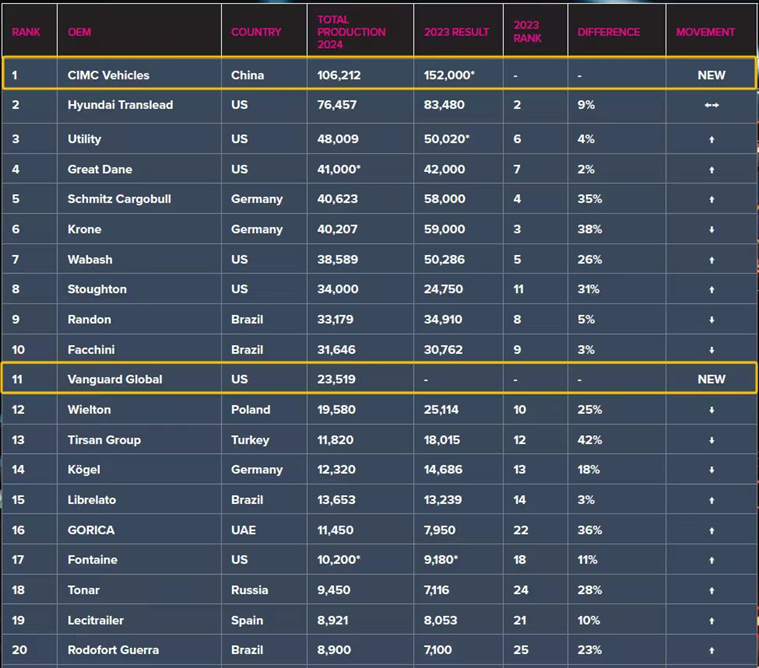This screenshot has height=668, width=759.
Task: Click the movement arrow in Wielton row
Action: [x=711, y=410]
